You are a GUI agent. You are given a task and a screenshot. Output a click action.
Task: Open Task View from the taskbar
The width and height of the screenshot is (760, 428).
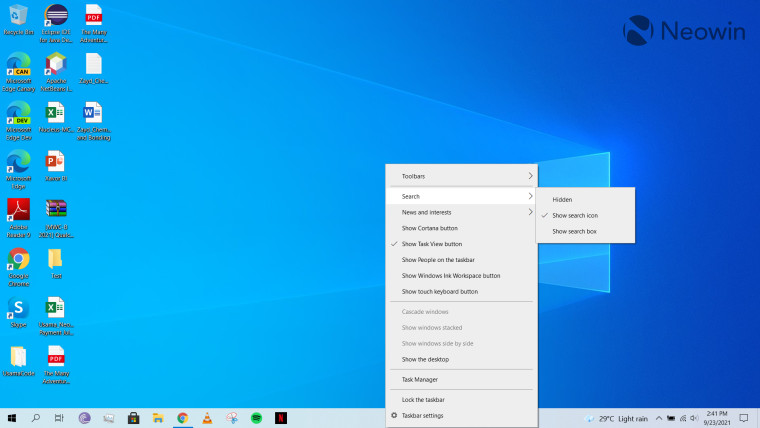click(x=59, y=418)
